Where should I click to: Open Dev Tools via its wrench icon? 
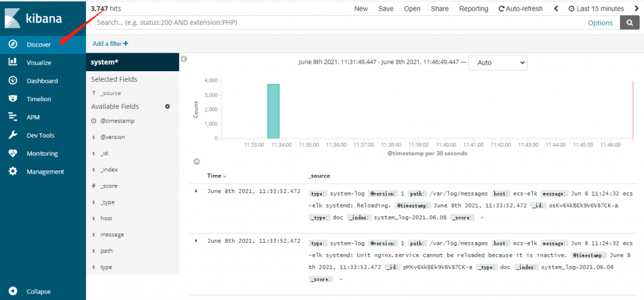pyautogui.click(x=13, y=135)
